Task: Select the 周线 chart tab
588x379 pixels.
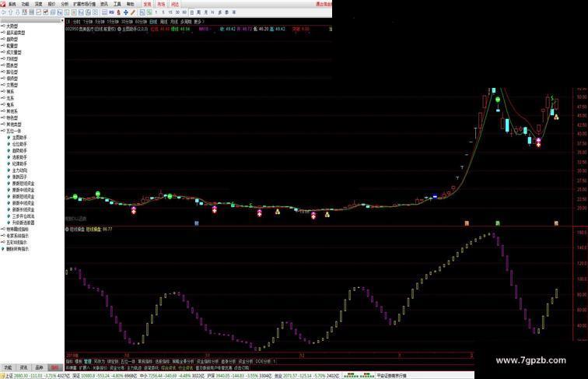Action: (x=164, y=22)
